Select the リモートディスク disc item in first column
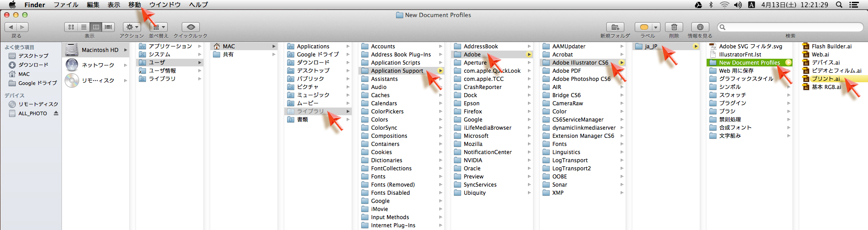The width and height of the screenshot is (868, 230). click(x=96, y=80)
